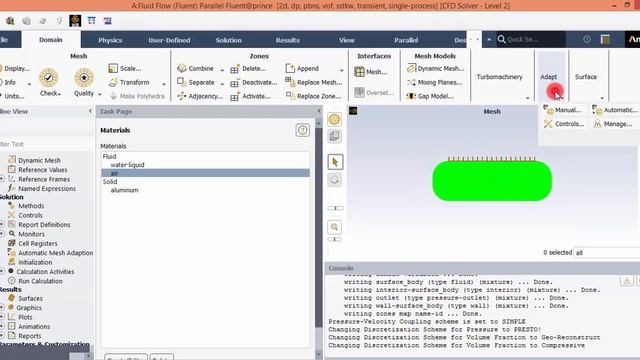Select air material in list
Viewport: 640px width, 360px height.
(x=205, y=173)
